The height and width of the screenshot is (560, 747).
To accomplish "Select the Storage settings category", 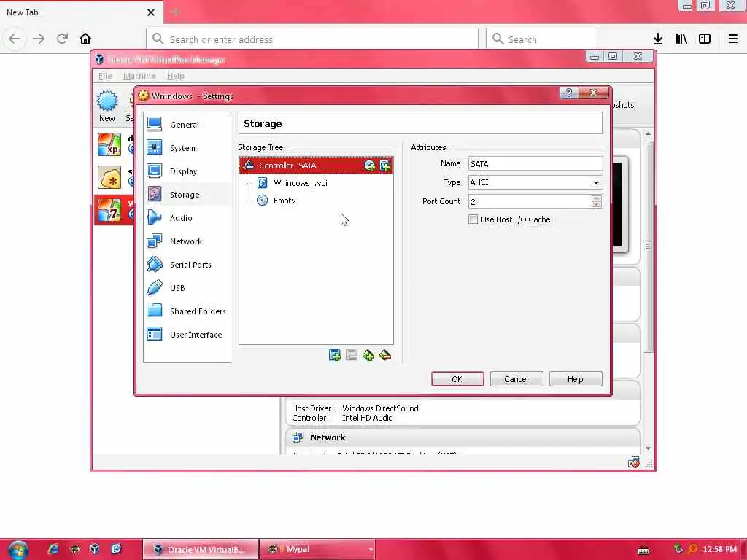I will coord(187,194).
